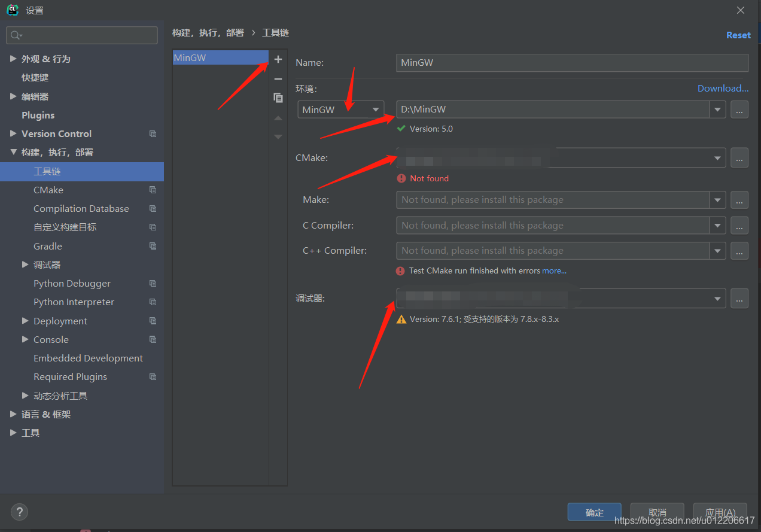Open the D:\MinGW path dropdown arrow
This screenshot has height=532, width=761.
(717, 110)
